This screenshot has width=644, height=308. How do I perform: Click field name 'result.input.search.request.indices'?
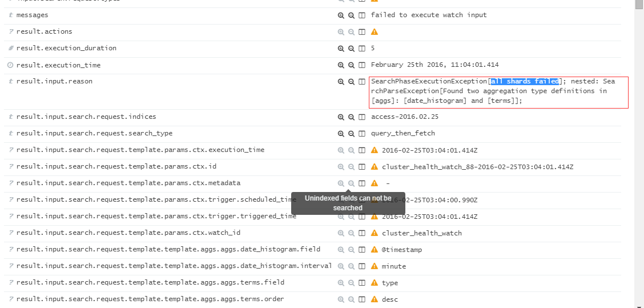pyautogui.click(x=86, y=117)
